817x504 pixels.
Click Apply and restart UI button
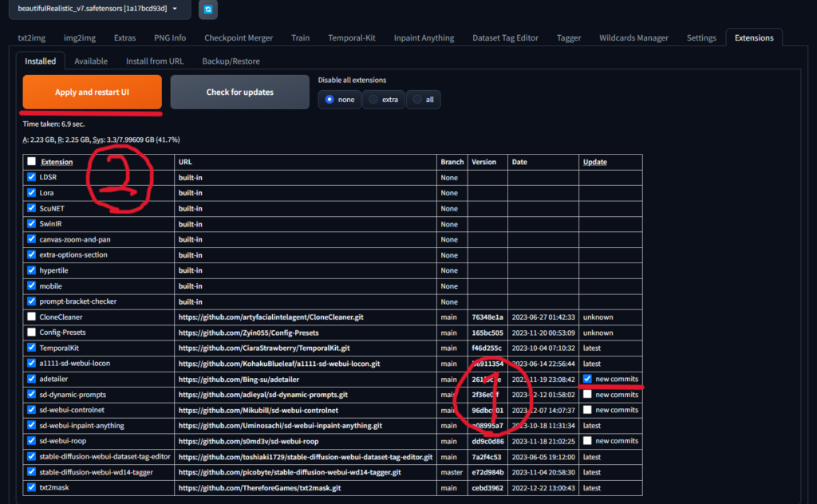pyautogui.click(x=93, y=93)
